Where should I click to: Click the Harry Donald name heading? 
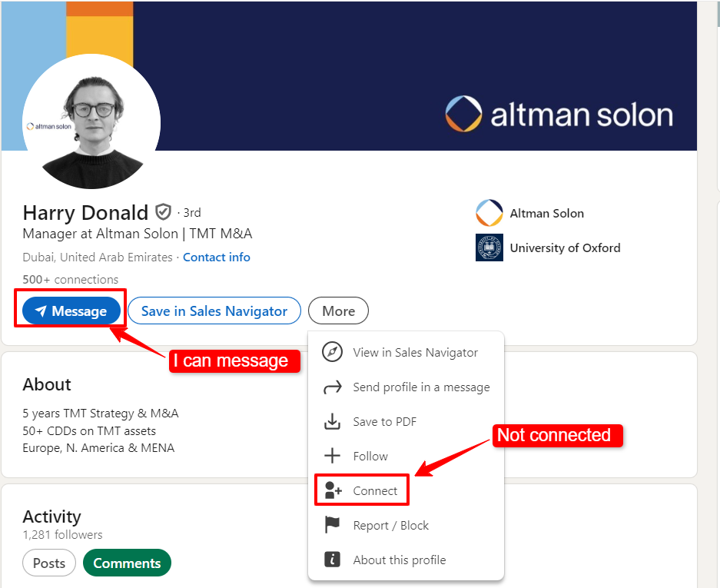85,213
